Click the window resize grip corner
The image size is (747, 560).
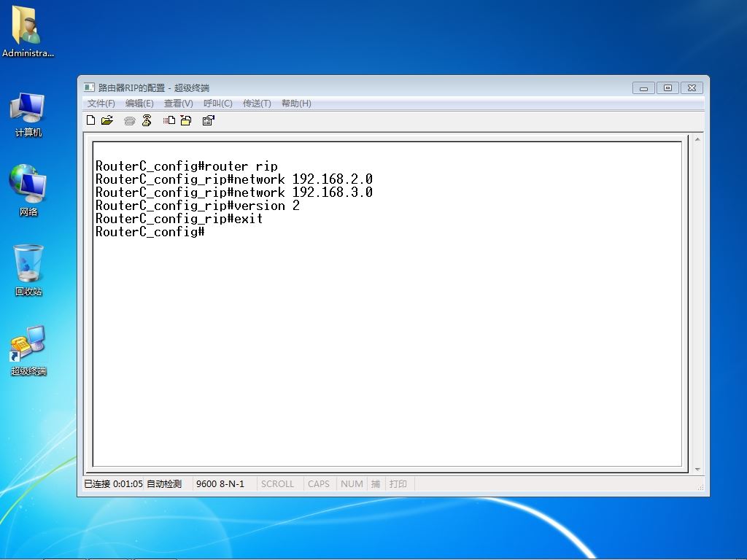[700, 487]
